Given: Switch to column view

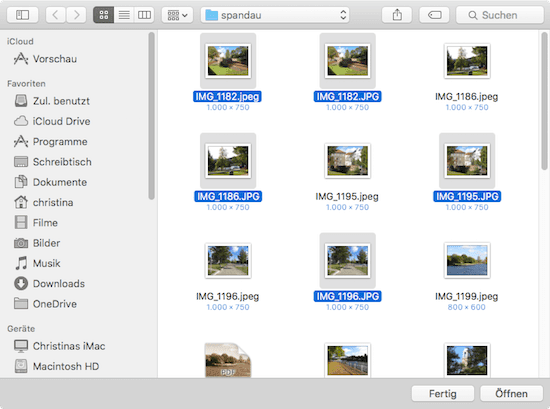Looking at the screenshot, I should tap(144, 15).
